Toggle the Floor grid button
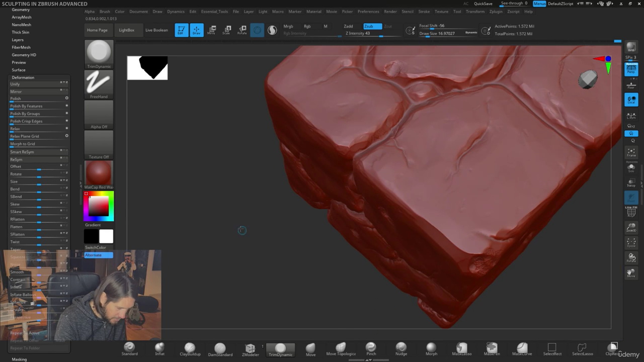The width and height of the screenshot is (644, 362). click(631, 85)
